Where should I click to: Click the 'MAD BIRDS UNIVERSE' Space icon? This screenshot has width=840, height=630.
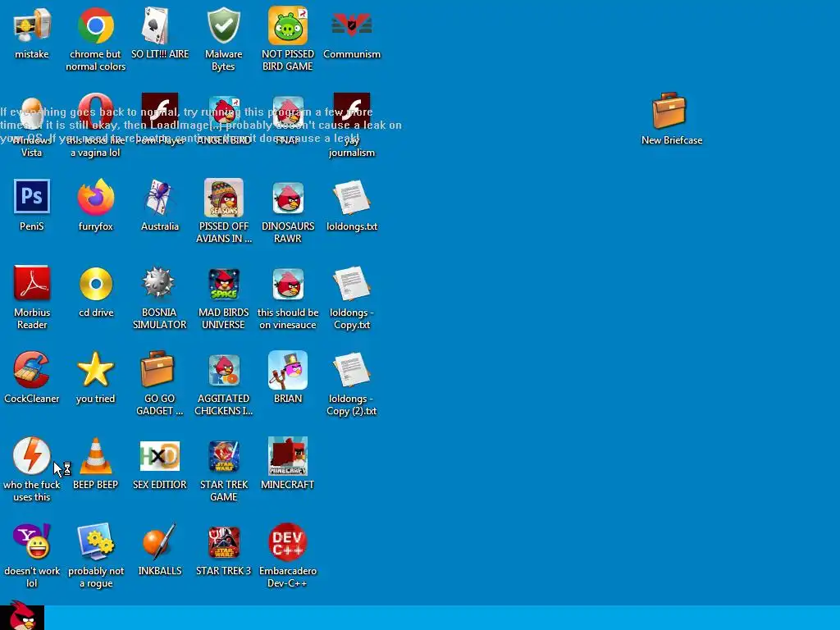tap(223, 283)
